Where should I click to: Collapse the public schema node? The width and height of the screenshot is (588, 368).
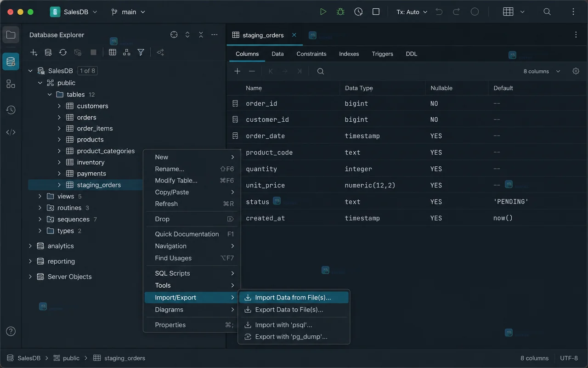(x=40, y=83)
